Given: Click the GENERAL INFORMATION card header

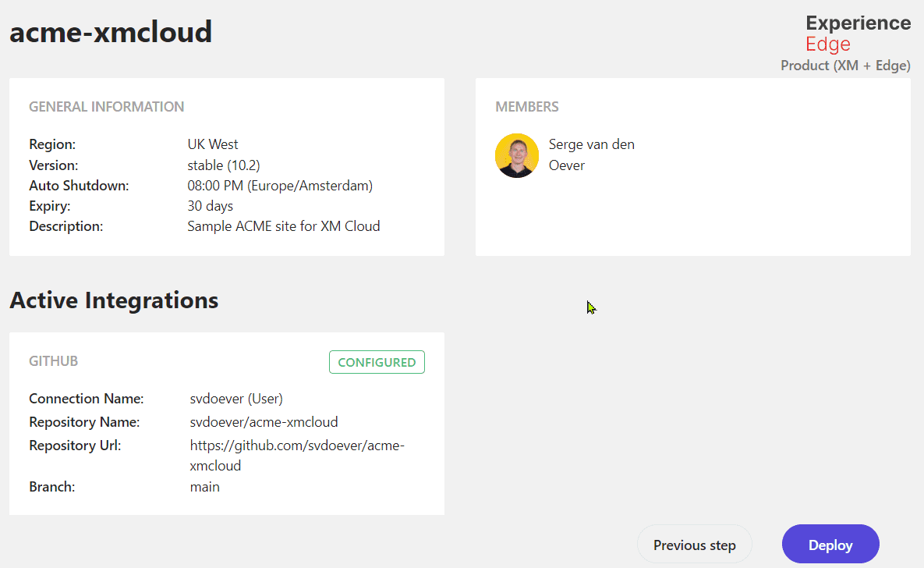Looking at the screenshot, I should 107,107.
